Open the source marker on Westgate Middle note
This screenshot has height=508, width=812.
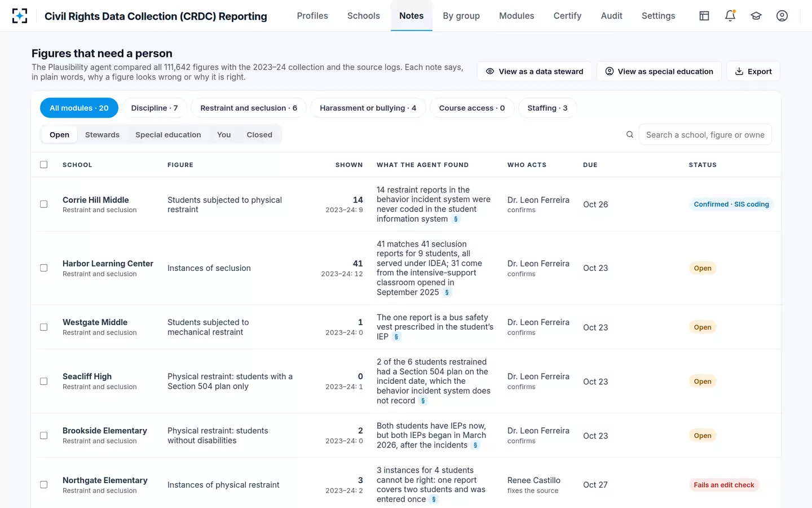coord(396,337)
